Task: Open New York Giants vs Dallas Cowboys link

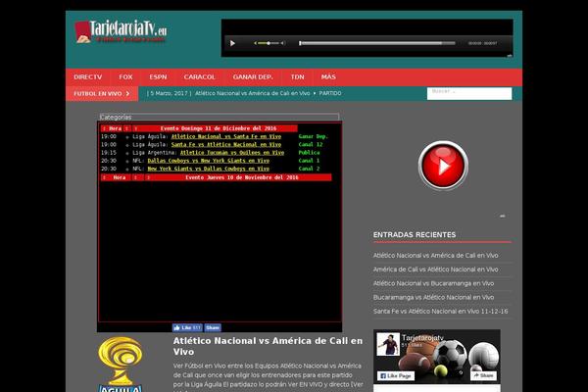Action: point(208,169)
